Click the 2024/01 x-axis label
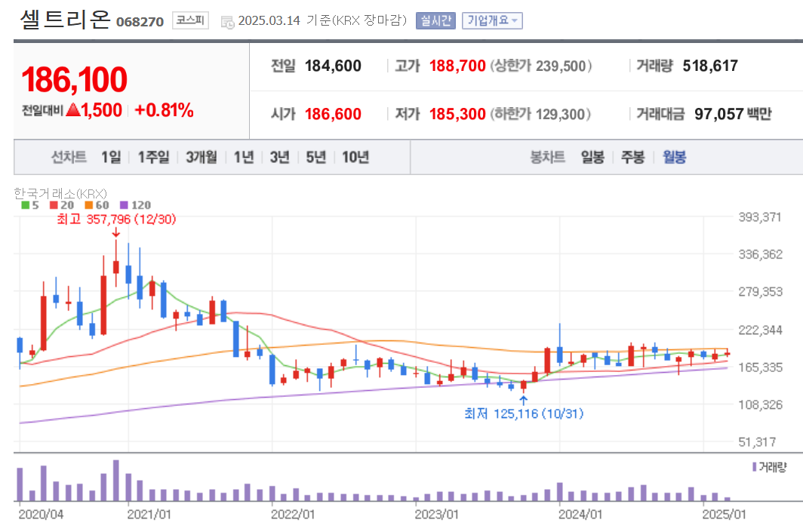The width and height of the screenshot is (803, 532). [580, 514]
